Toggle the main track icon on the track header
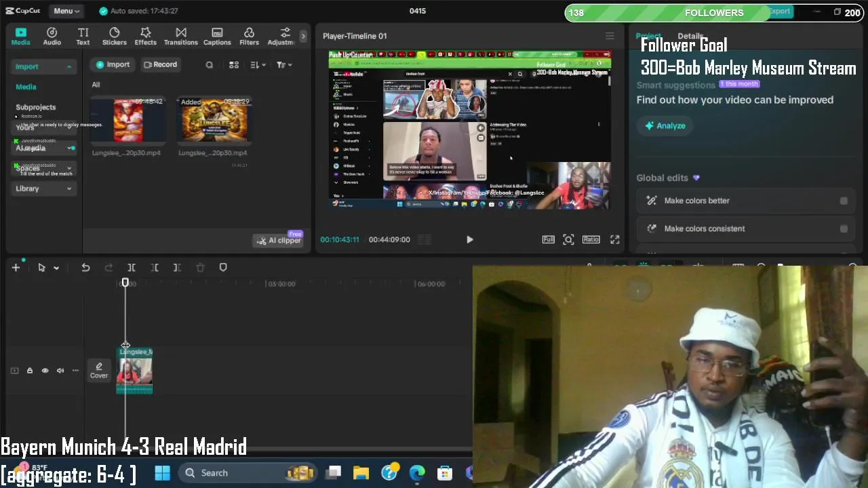The height and width of the screenshot is (488, 868). tap(14, 371)
